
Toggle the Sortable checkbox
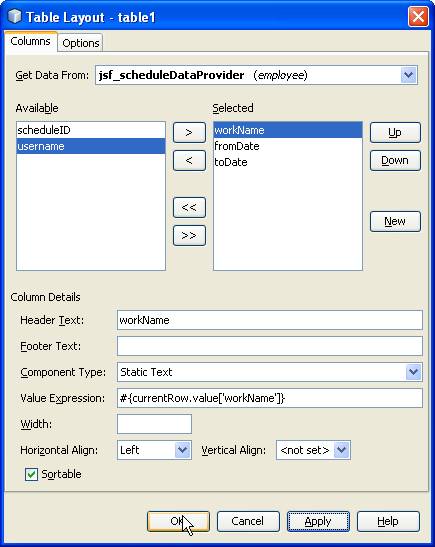[31, 474]
